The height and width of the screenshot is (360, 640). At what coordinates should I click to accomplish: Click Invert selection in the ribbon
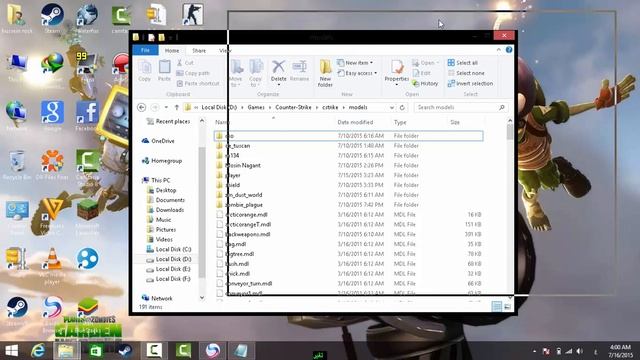click(x=470, y=83)
